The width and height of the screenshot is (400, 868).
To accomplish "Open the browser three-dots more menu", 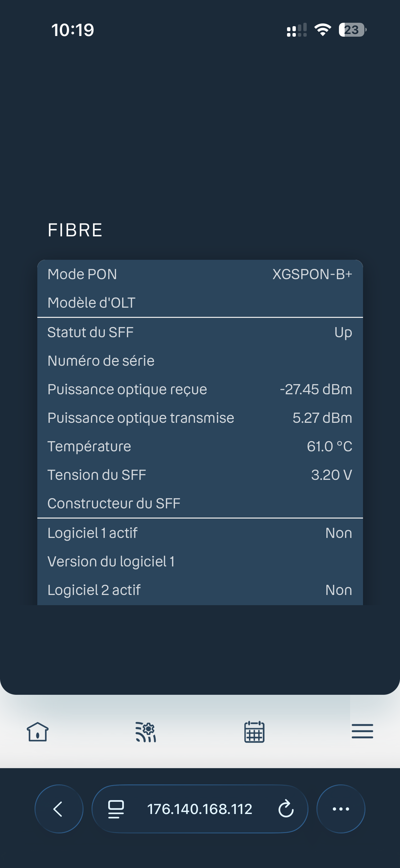I will (341, 809).
